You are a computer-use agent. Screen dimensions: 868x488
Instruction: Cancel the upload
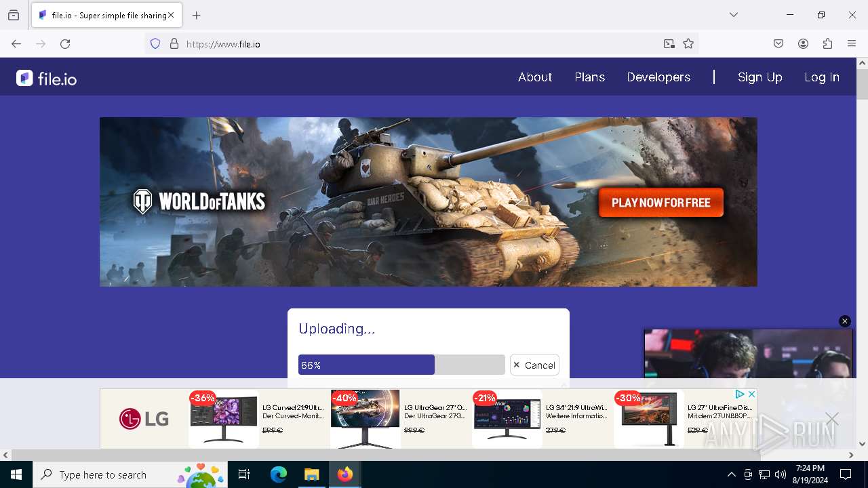[534, 365]
